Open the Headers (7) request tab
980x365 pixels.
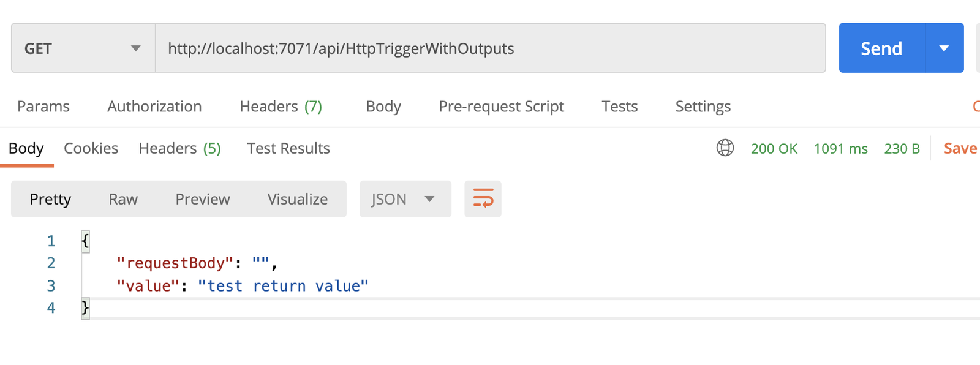(281, 106)
